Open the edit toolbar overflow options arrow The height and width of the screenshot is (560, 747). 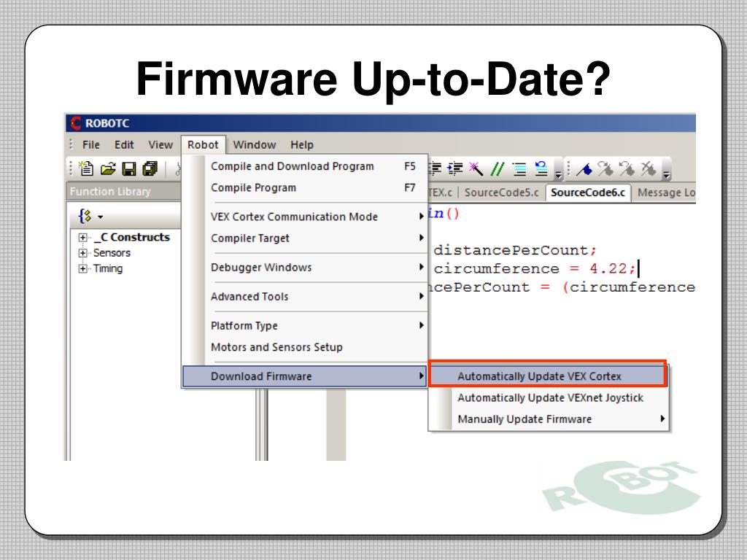(558, 174)
